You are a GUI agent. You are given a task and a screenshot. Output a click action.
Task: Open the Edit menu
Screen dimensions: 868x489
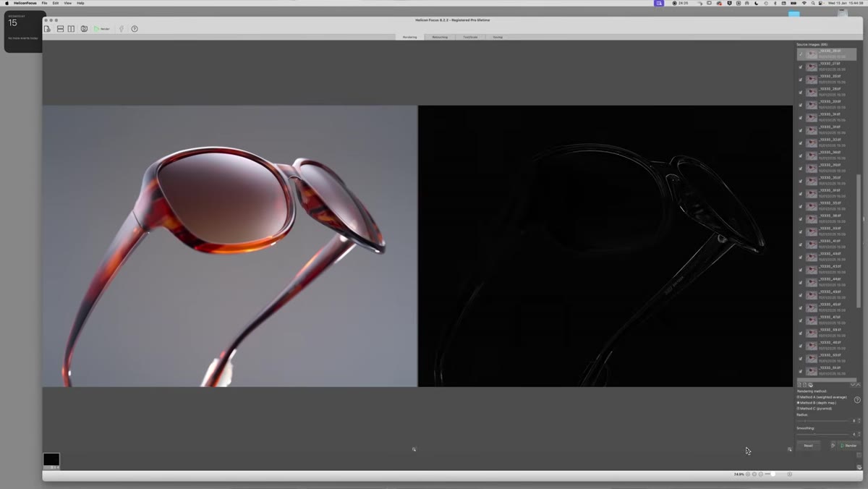click(x=56, y=3)
